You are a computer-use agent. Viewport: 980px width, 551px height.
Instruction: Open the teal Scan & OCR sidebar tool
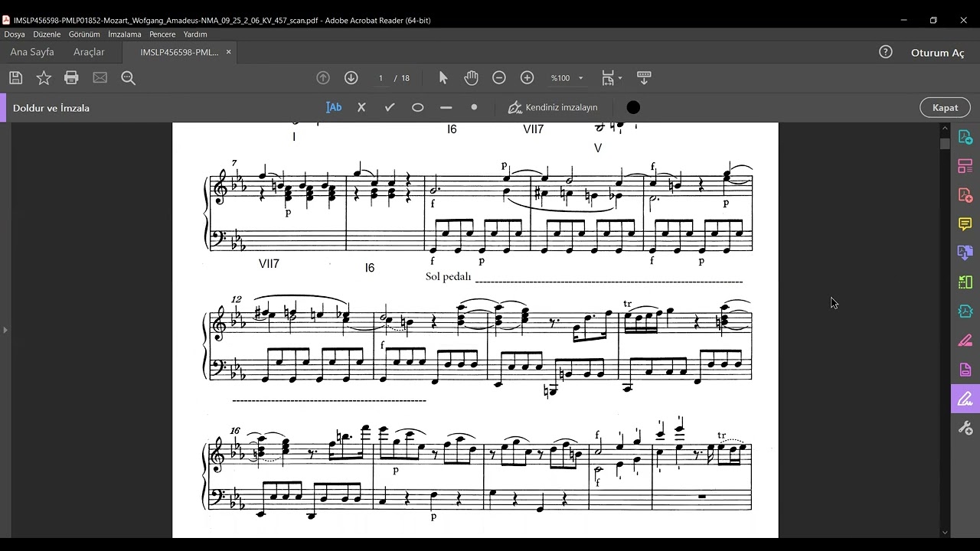(x=965, y=311)
